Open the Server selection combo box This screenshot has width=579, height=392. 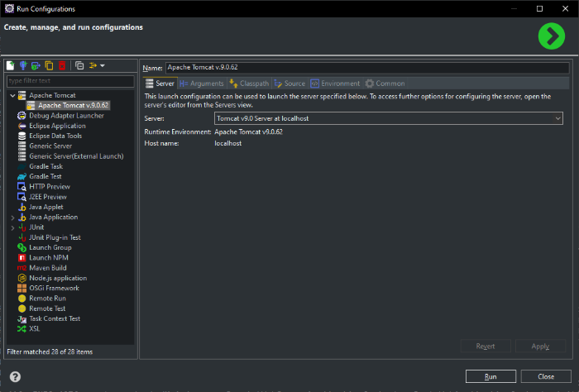coord(388,118)
